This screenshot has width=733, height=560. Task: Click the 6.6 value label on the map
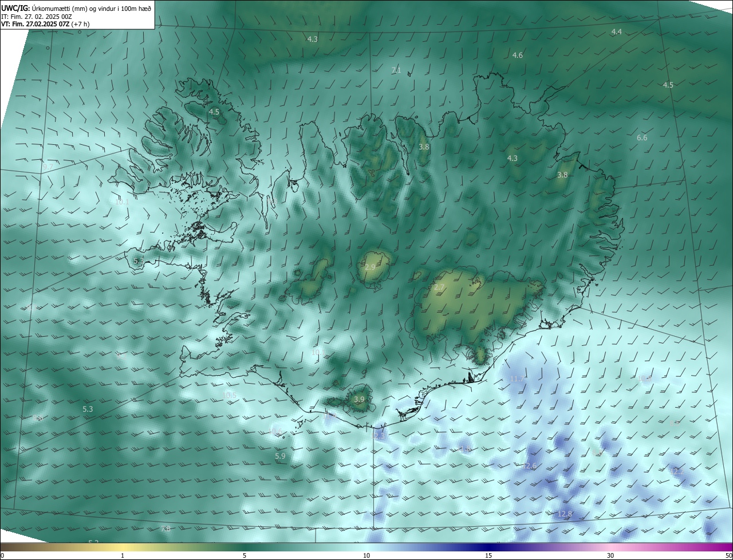point(642,138)
